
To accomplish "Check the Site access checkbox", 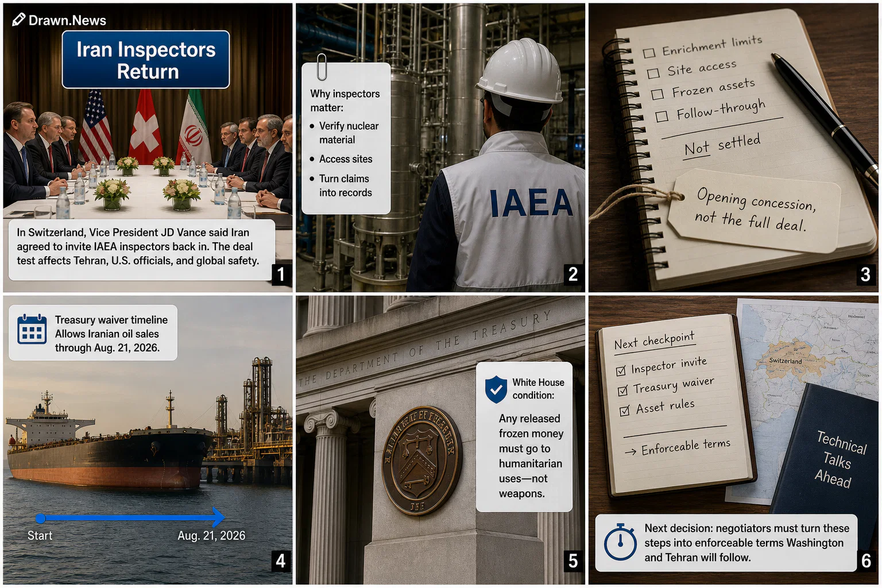I will click(x=653, y=73).
